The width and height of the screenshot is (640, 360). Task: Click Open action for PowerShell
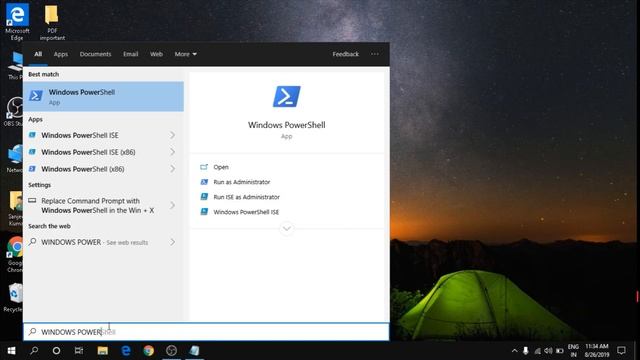pos(221,167)
